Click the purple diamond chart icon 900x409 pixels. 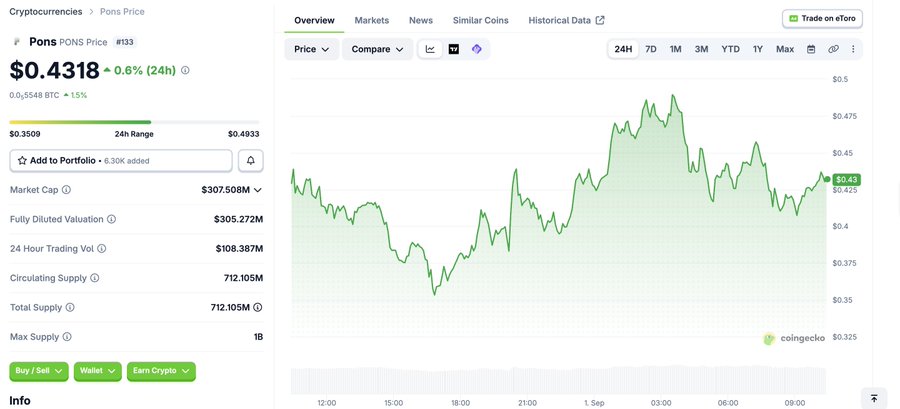[476, 49]
